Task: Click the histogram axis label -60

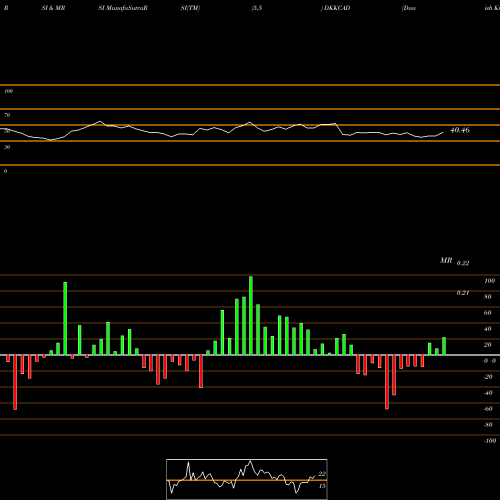Action: click(488, 409)
